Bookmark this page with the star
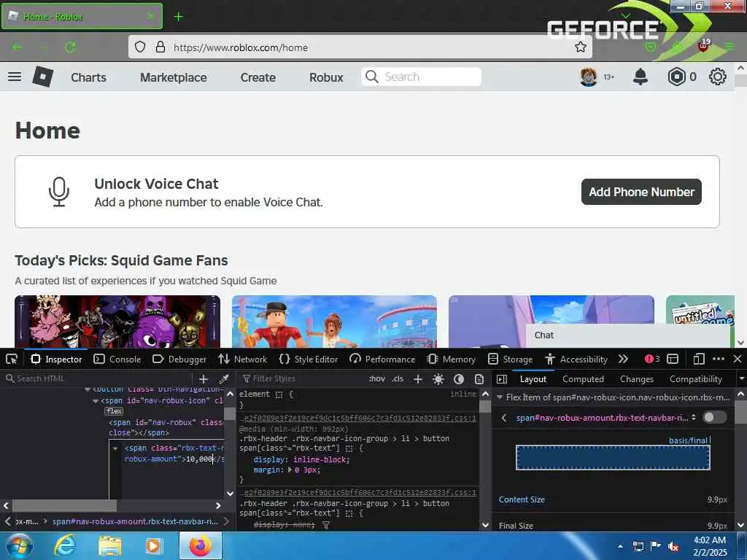Viewport: 747px width, 560px height. [x=580, y=47]
